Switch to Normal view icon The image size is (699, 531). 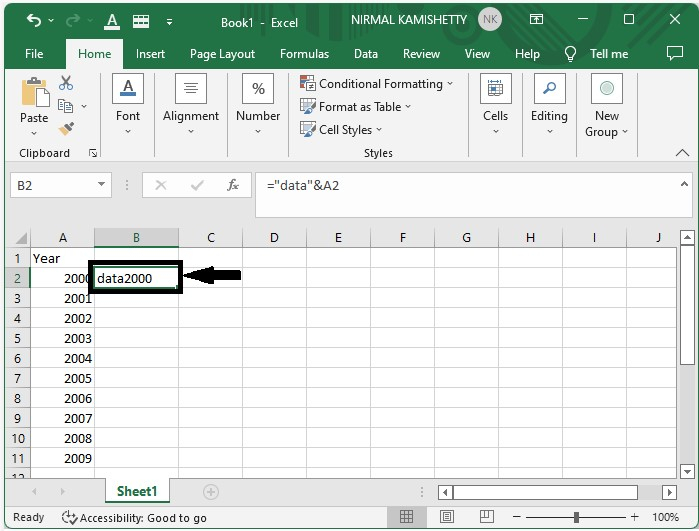click(406, 517)
